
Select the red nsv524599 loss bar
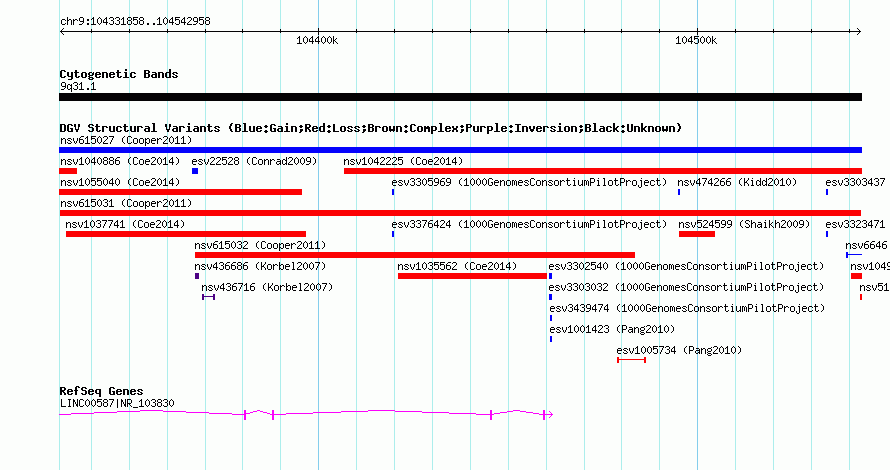pyautogui.click(x=696, y=234)
